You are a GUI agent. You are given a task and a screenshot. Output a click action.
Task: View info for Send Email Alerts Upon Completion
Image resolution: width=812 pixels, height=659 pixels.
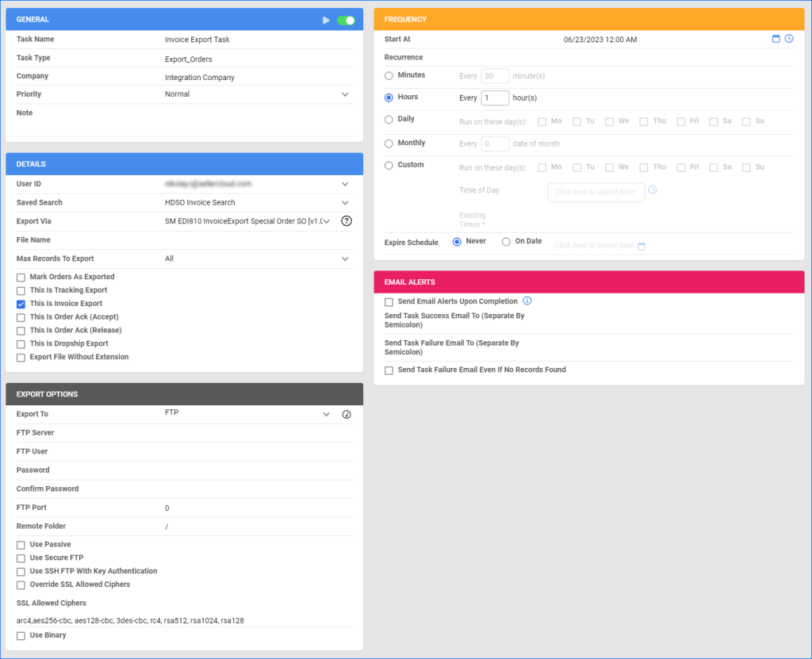tap(527, 301)
